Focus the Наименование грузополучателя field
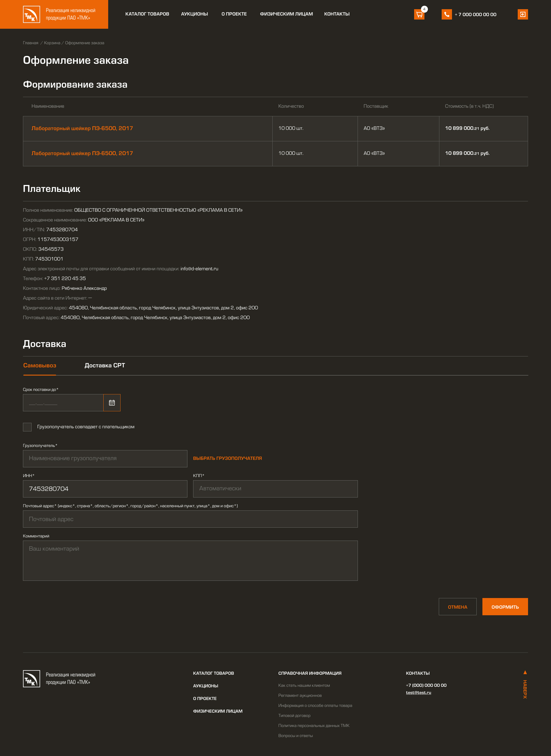 [105, 459]
